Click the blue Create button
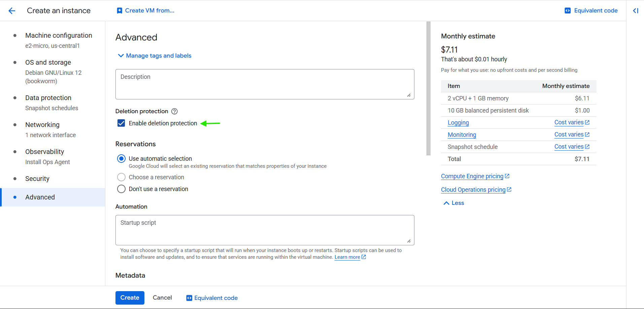Screen dimensions: 644x309 tap(130, 298)
